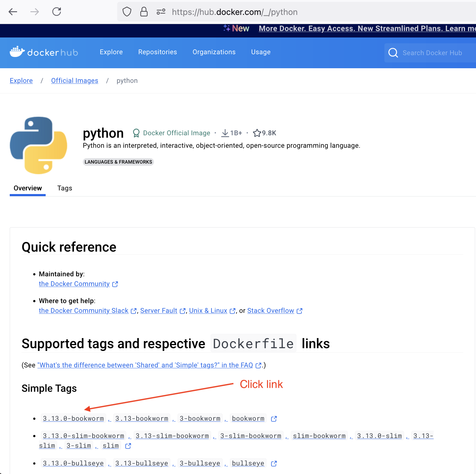This screenshot has width=476, height=474.
Task: Open the Docker Community Slack link
Action: pyautogui.click(x=84, y=311)
